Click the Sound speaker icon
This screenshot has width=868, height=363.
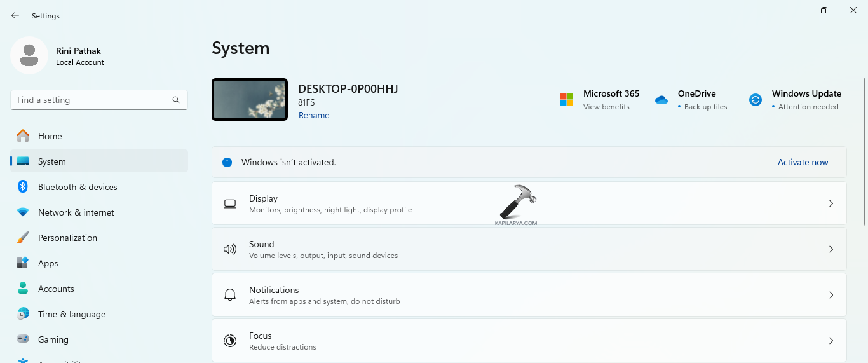tap(230, 249)
